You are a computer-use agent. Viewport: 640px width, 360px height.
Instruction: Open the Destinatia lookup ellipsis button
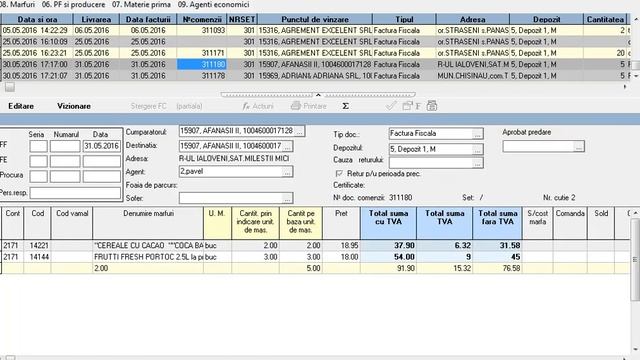(x=287, y=146)
